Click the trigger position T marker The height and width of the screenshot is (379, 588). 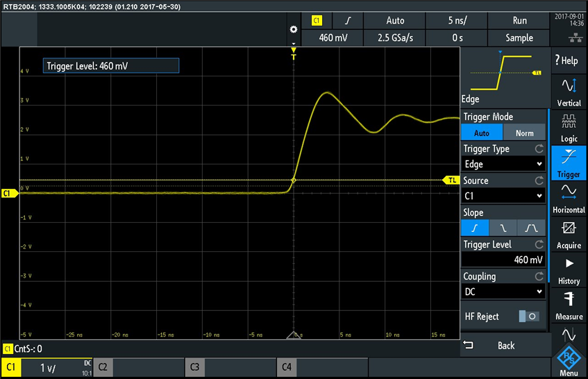pos(293,53)
